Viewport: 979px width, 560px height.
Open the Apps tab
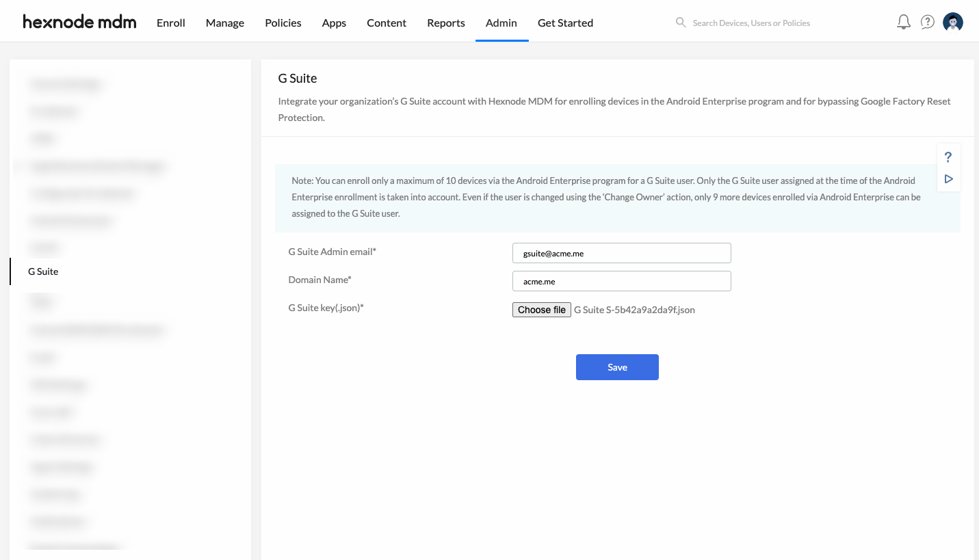coord(334,23)
